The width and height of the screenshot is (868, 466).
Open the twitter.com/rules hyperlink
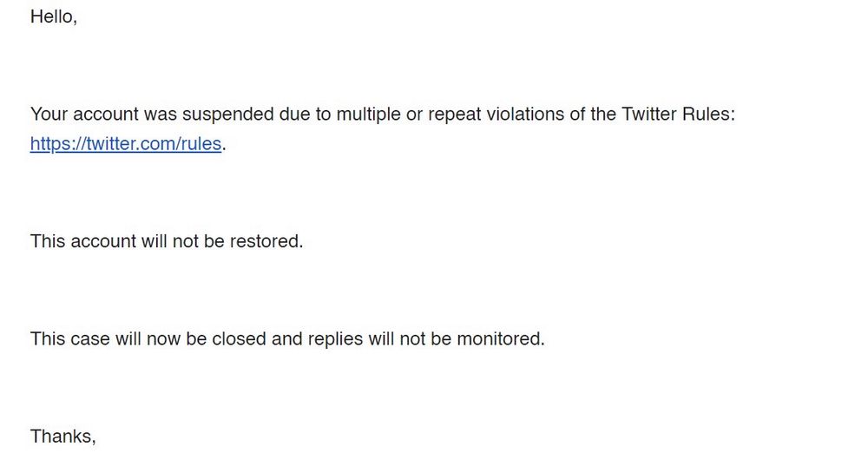coord(126,144)
